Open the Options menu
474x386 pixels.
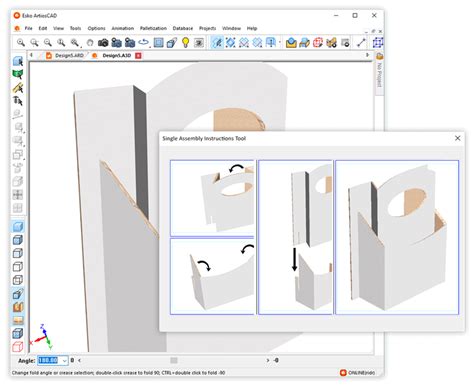96,28
